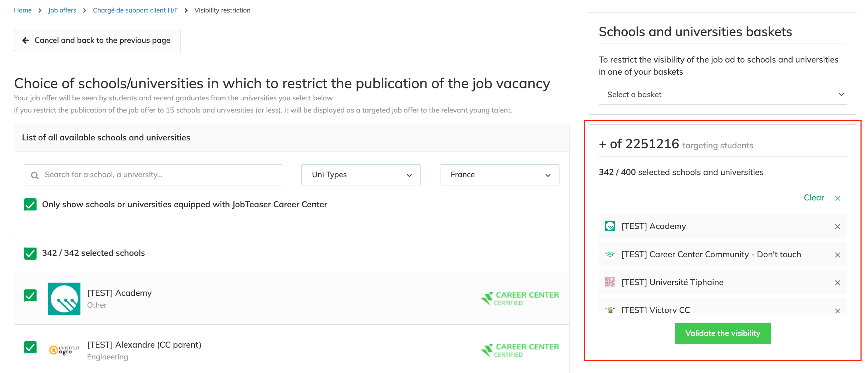The height and width of the screenshot is (373, 868).
Task: Uncheck the [TEST] Academy checkbox
Action: coord(30,296)
